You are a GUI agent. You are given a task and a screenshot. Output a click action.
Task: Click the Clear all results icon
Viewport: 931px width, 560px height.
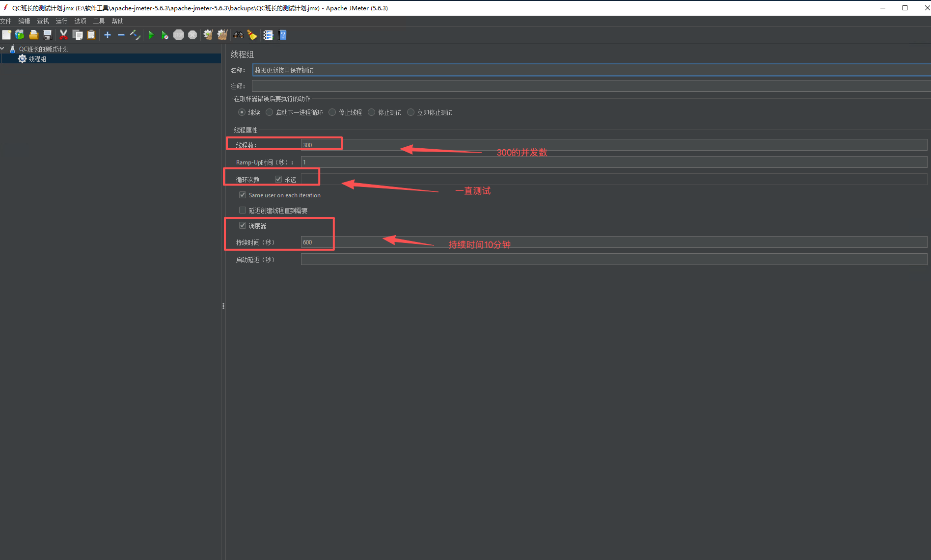tap(222, 35)
